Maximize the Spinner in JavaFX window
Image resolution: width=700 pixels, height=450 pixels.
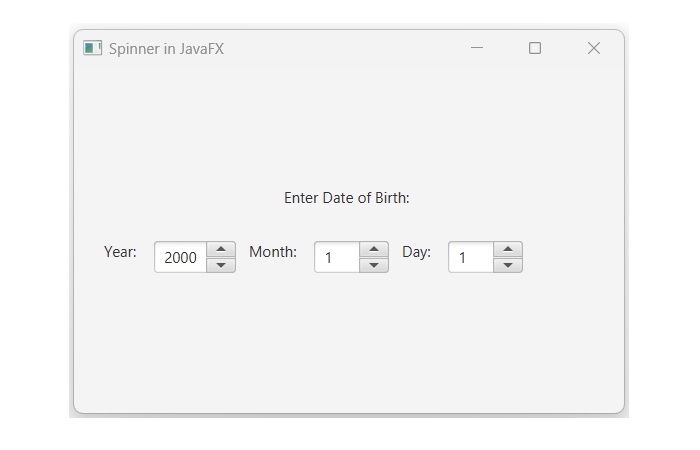[x=535, y=48]
